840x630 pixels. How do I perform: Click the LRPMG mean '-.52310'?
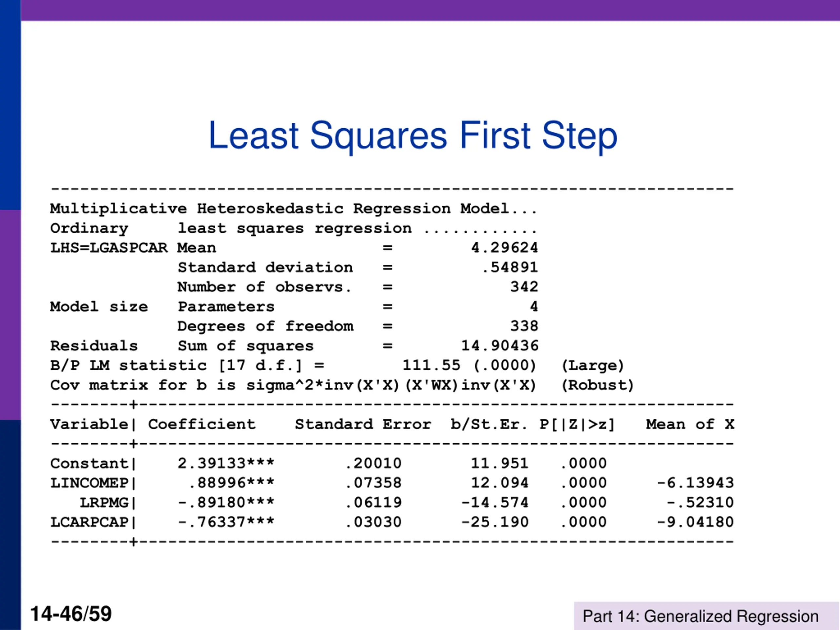click(700, 503)
